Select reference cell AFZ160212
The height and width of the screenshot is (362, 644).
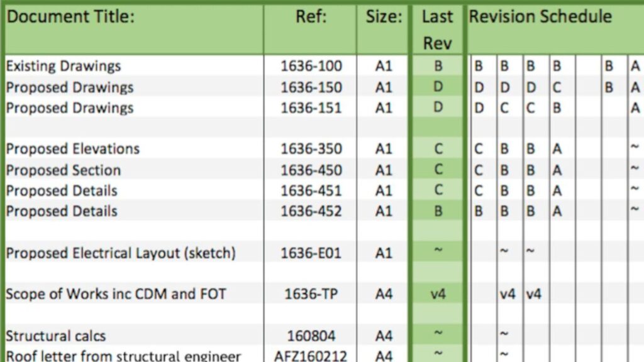coord(311,356)
